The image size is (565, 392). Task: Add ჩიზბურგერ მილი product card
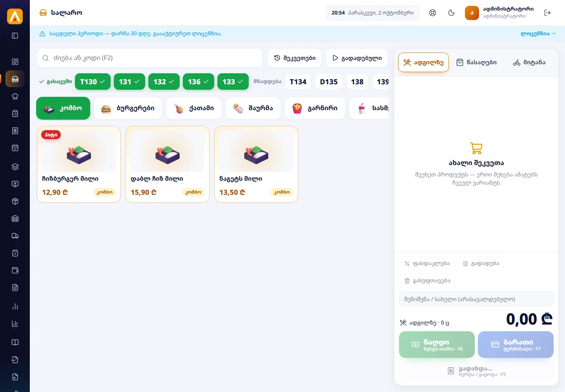tap(79, 164)
